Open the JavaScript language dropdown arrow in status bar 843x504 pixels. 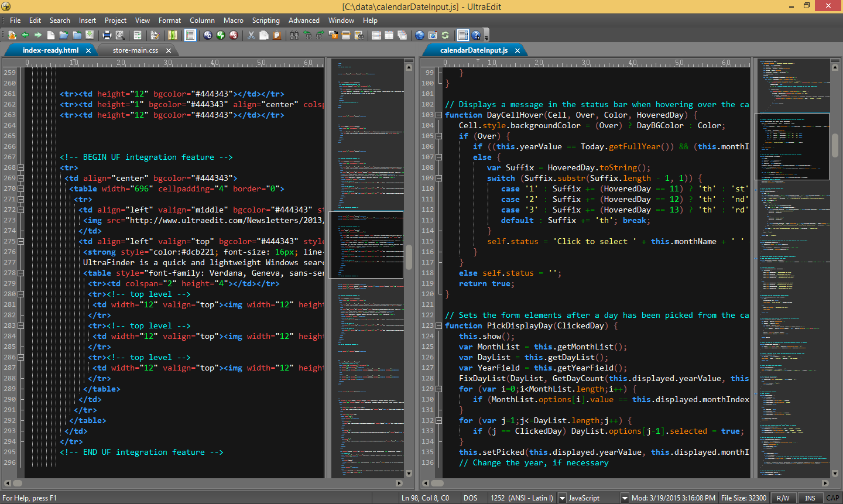(625, 498)
